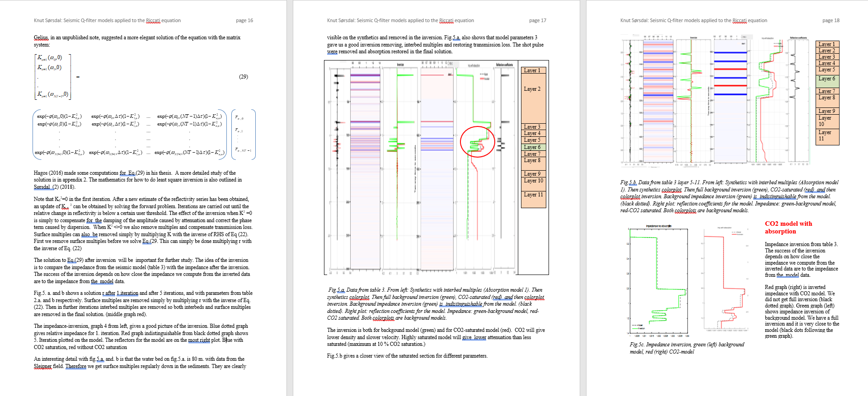Click the paragraph starting 'Impedance inversion from table 3'
868x396 pixels.
click(801, 260)
